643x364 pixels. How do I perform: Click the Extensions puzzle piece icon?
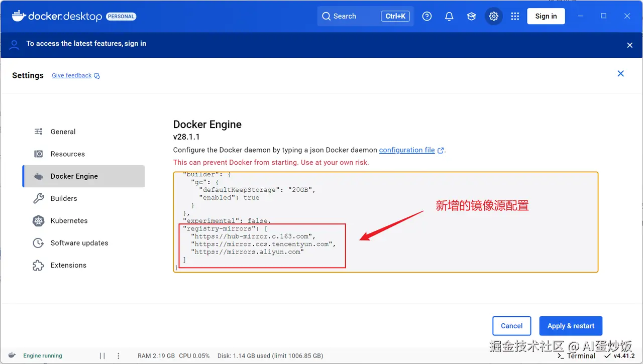click(x=38, y=265)
